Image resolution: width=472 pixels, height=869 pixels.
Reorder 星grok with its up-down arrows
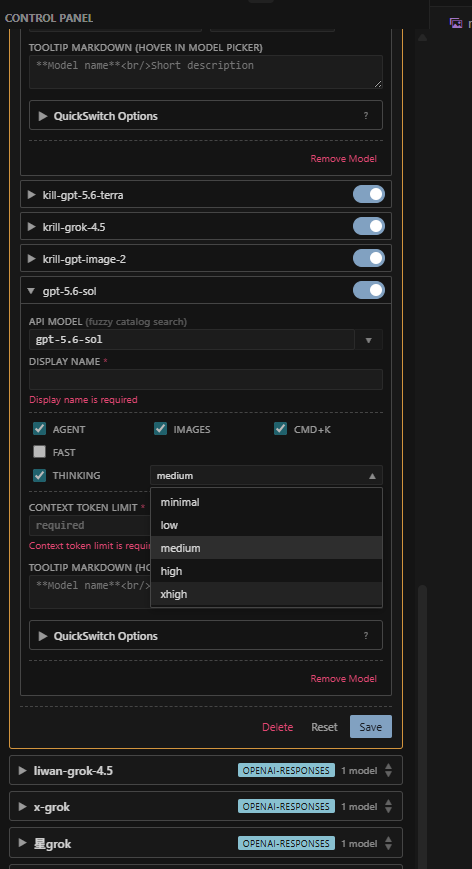389,843
